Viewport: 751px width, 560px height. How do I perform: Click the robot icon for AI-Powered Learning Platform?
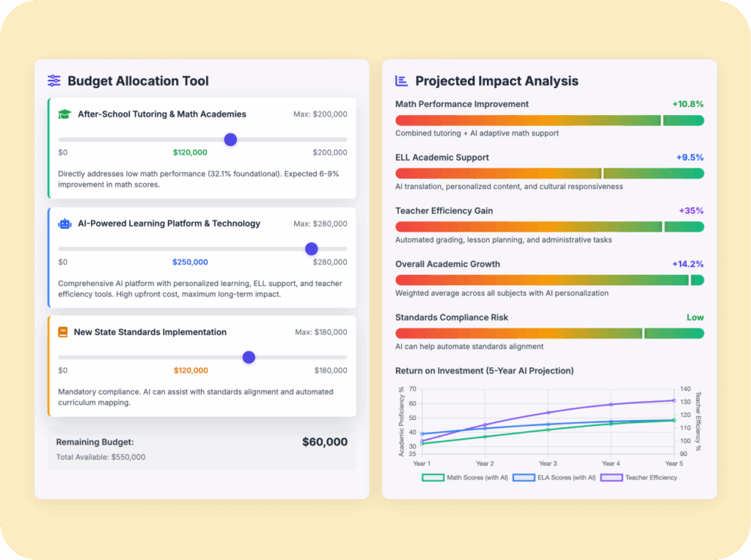coord(65,224)
